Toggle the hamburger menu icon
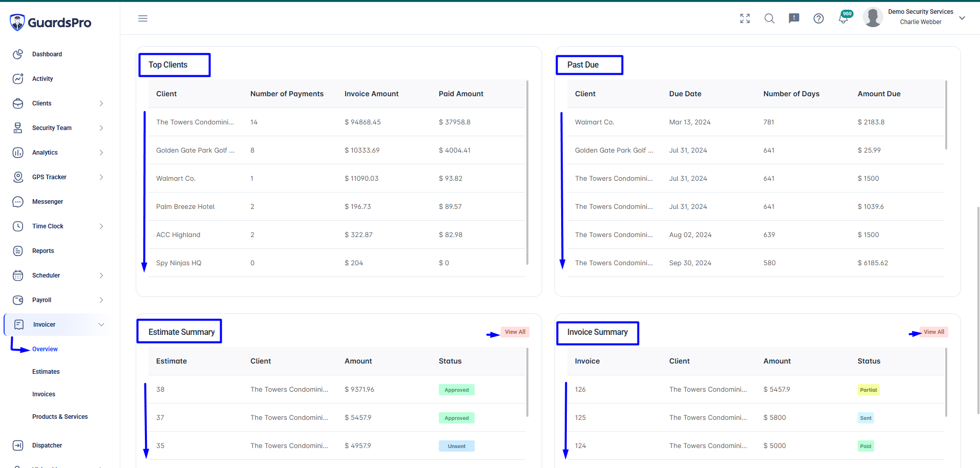 point(143,18)
